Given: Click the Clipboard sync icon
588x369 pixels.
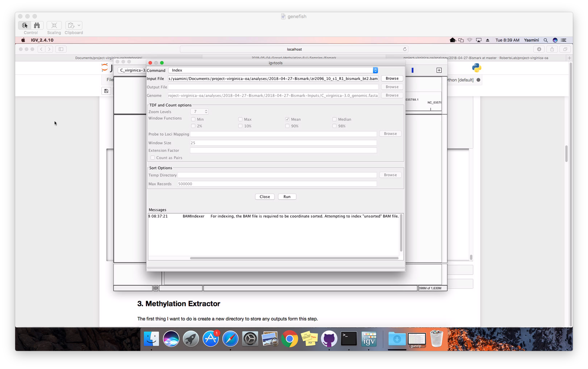Looking at the screenshot, I should point(71,25).
